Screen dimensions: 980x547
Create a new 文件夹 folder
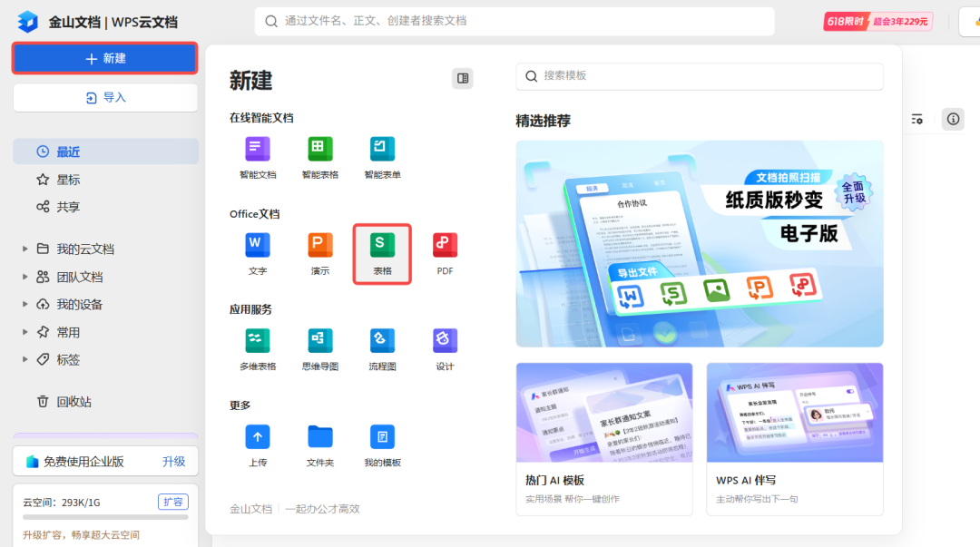click(320, 445)
